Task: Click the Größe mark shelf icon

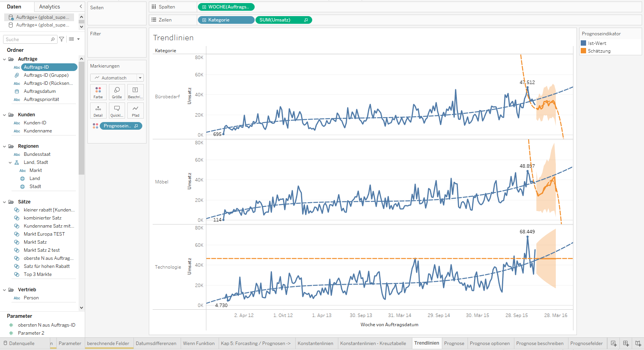Action: point(117,92)
